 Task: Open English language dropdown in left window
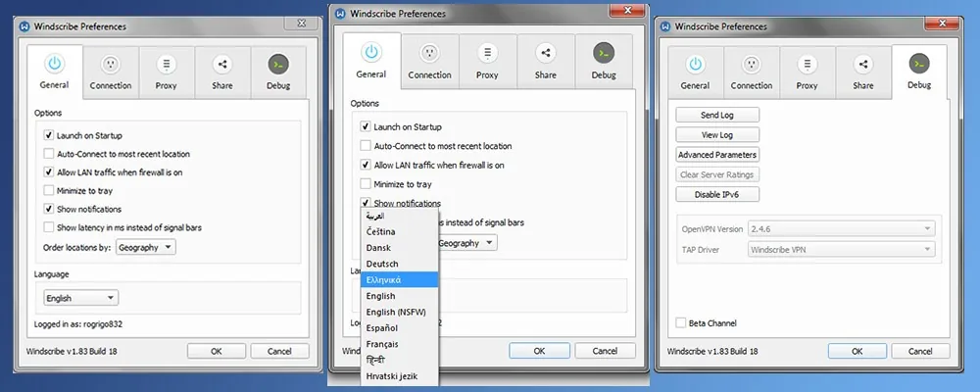pyautogui.click(x=80, y=298)
